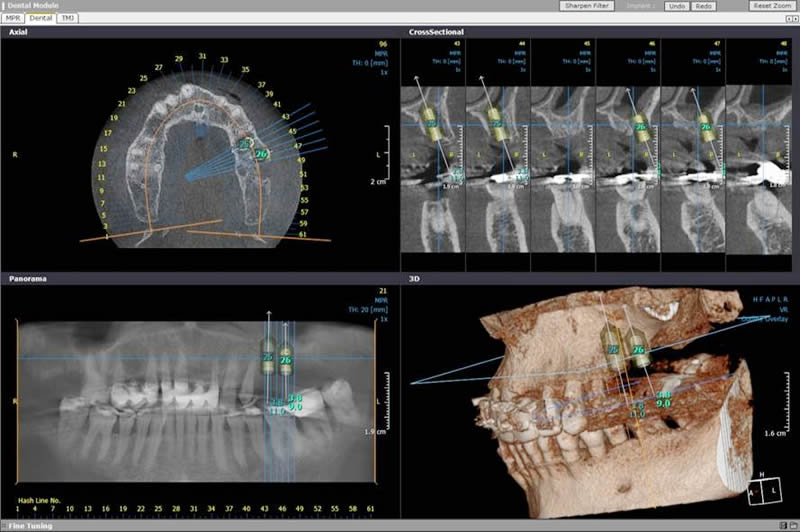Select implant 25 in the Panorama view
The image size is (800, 532).
point(268,357)
